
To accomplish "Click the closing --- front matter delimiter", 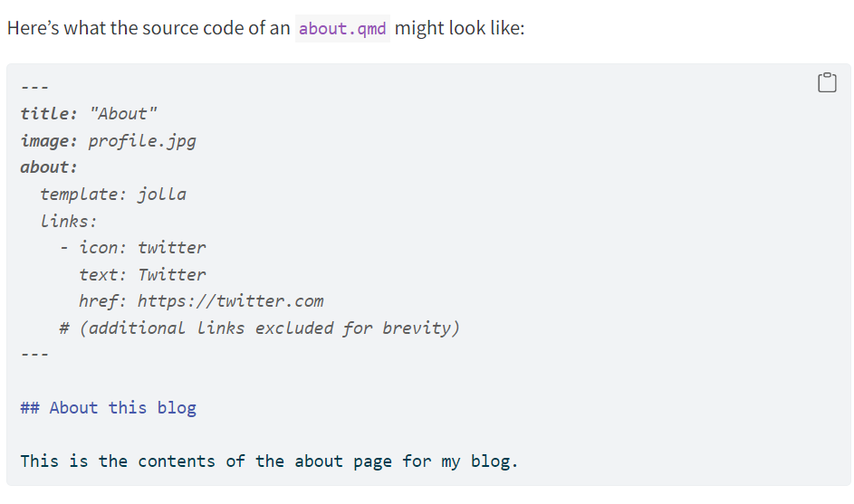I will click(34, 354).
